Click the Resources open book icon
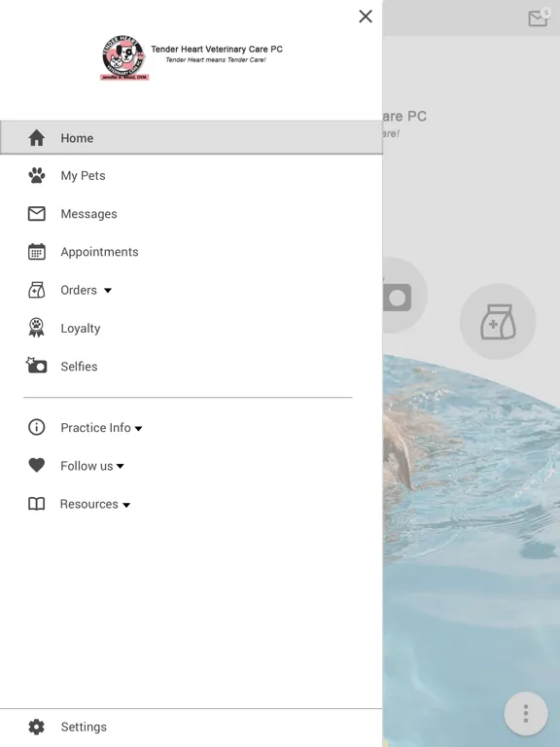560x747 pixels. click(37, 504)
